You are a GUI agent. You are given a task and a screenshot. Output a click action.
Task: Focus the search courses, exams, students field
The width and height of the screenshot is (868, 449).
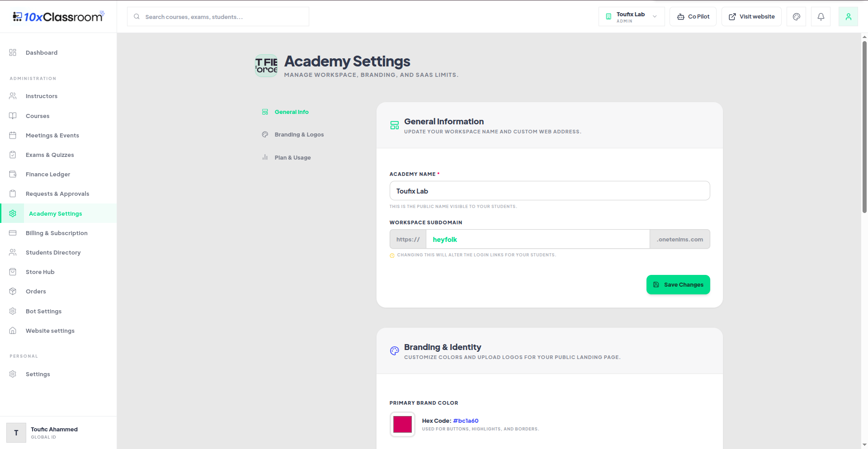pyautogui.click(x=218, y=17)
